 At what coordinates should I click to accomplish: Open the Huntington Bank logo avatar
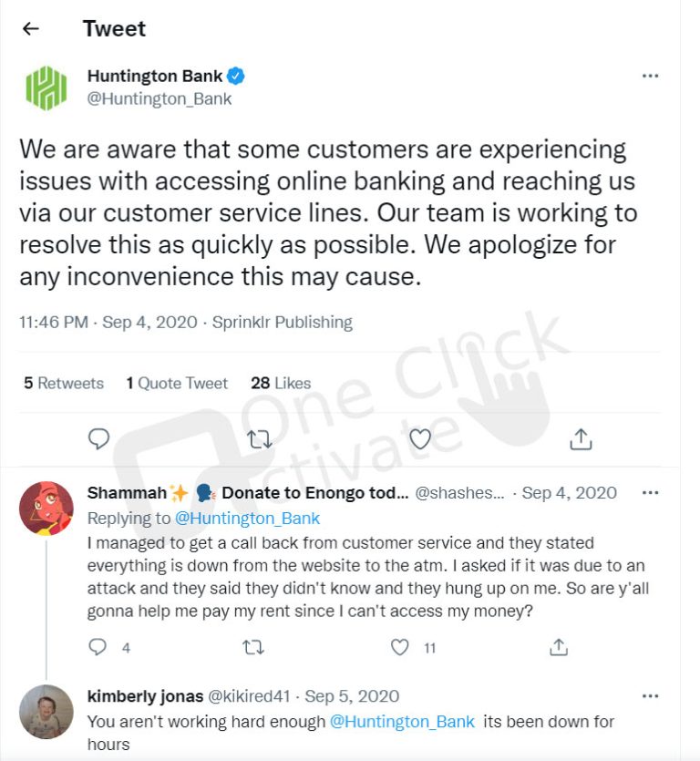[46, 87]
